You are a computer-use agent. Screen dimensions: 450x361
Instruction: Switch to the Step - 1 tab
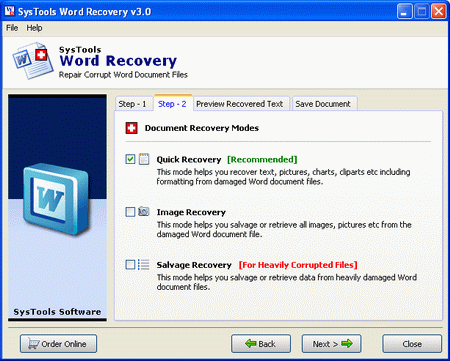pyautogui.click(x=132, y=104)
